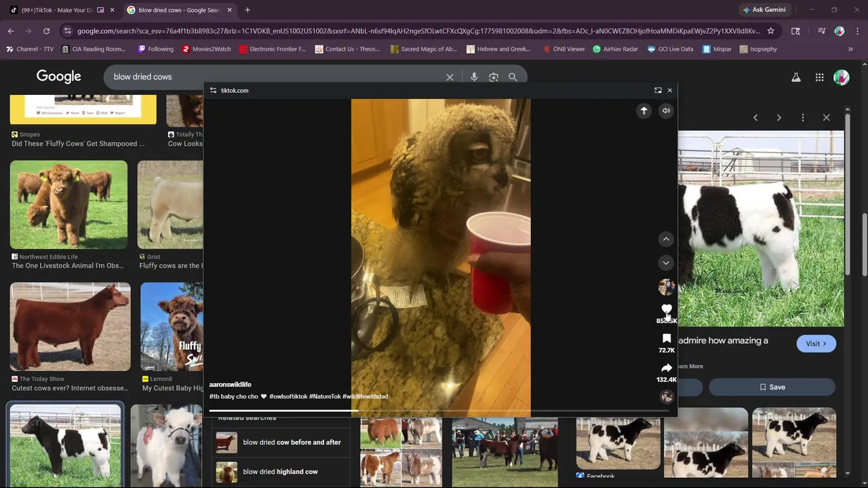
Task: Open tiktok.com site info icon
Action: [x=213, y=90]
